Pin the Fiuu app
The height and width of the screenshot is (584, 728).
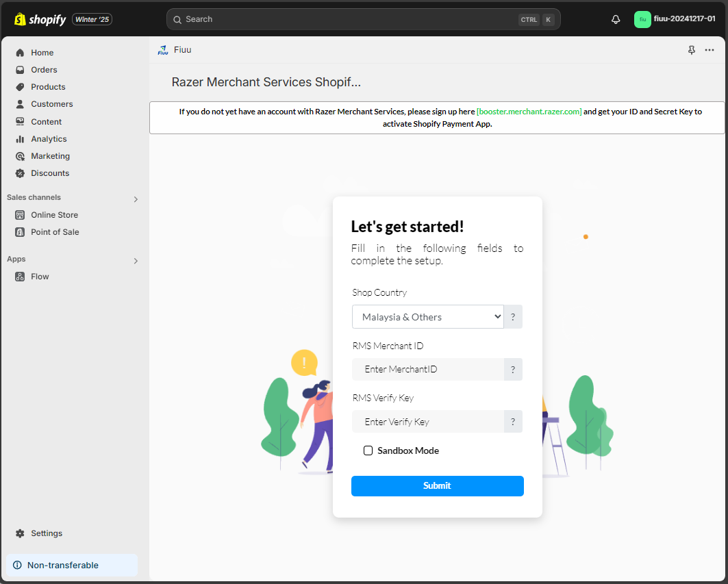pos(691,50)
